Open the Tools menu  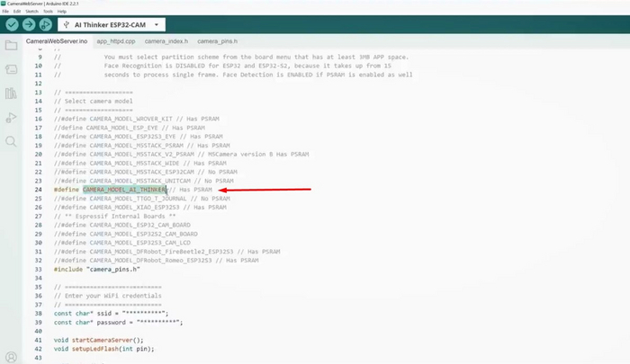tap(48, 12)
